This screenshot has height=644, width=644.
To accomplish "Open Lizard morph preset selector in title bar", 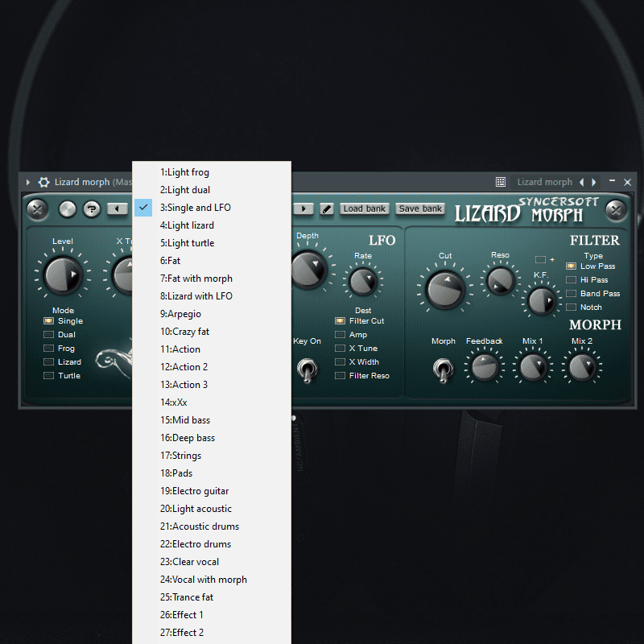I will 544,182.
